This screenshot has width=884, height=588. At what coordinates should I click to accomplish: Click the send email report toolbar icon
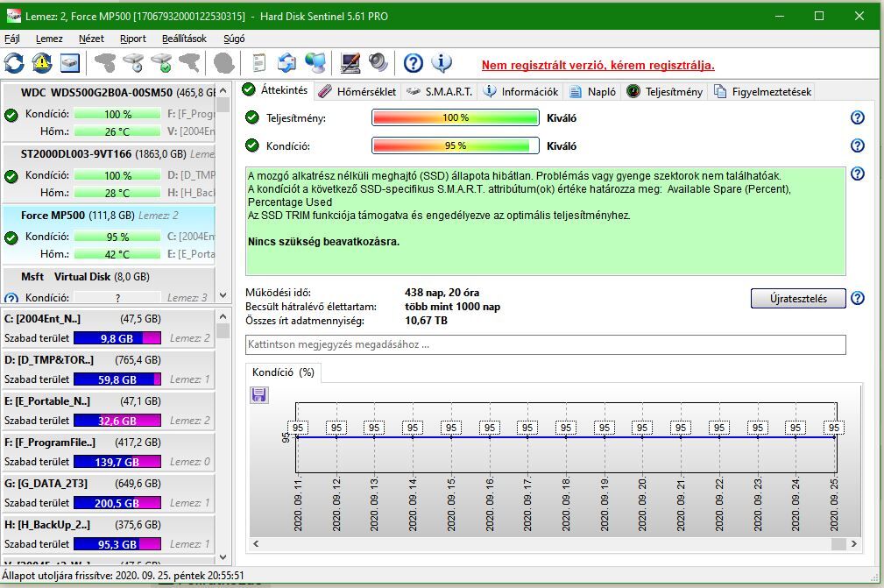287,62
